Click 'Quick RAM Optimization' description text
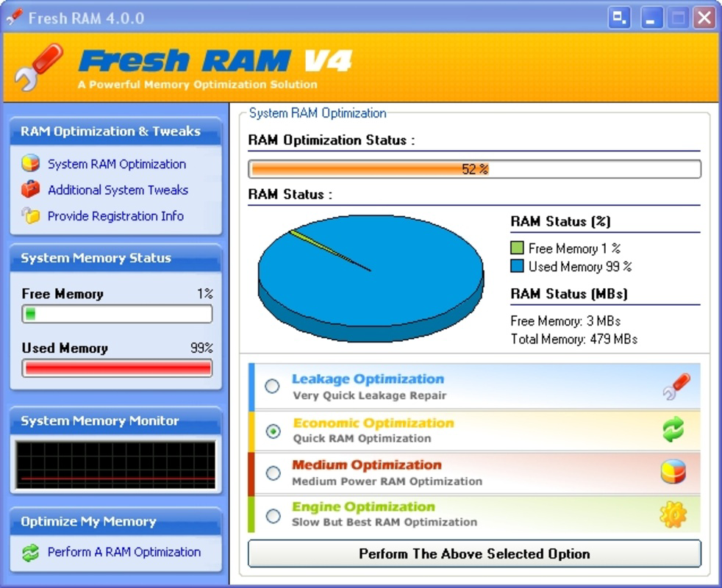The width and height of the screenshot is (722, 588). click(x=362, y=438)
